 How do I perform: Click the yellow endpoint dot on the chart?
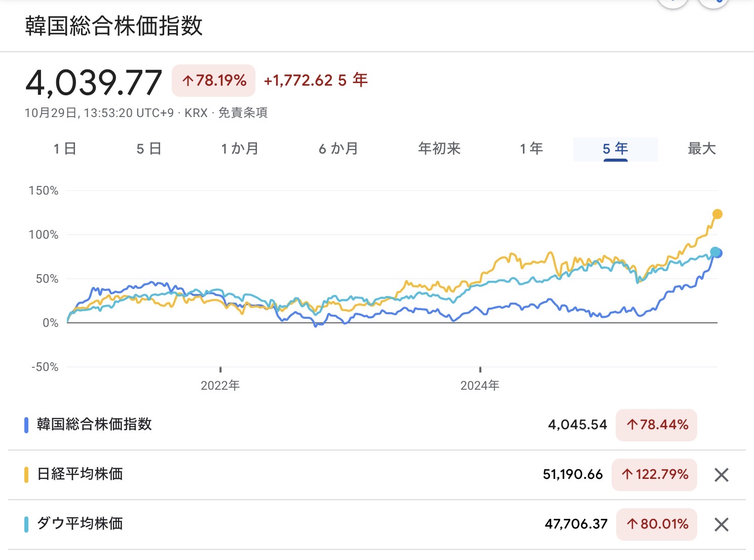pyautogui.click(x=717, y=214)
